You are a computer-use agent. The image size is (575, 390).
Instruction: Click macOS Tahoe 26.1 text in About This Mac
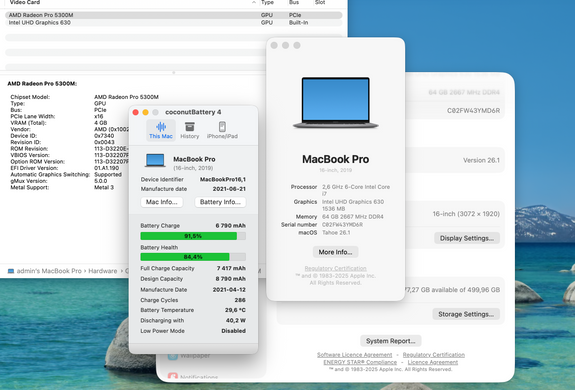(336, 233)
